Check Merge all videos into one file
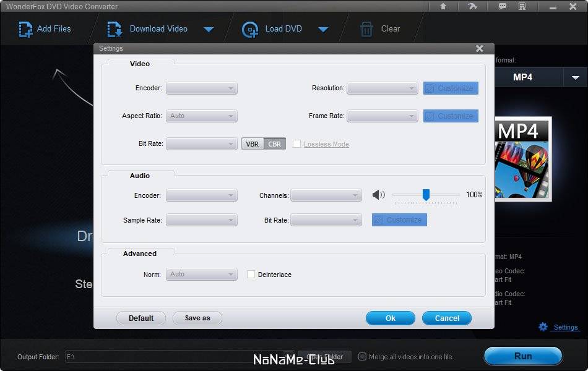Screen dimensions: 588x371 click(362, 356)
